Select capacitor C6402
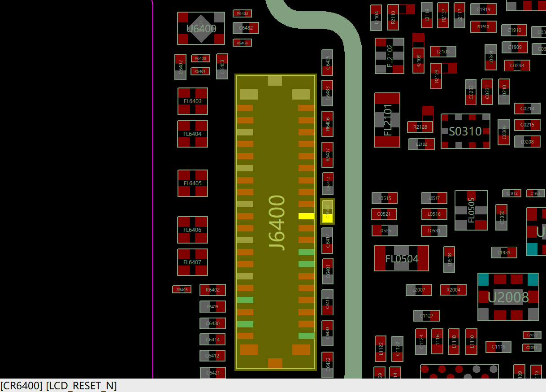 coord(180,67)
